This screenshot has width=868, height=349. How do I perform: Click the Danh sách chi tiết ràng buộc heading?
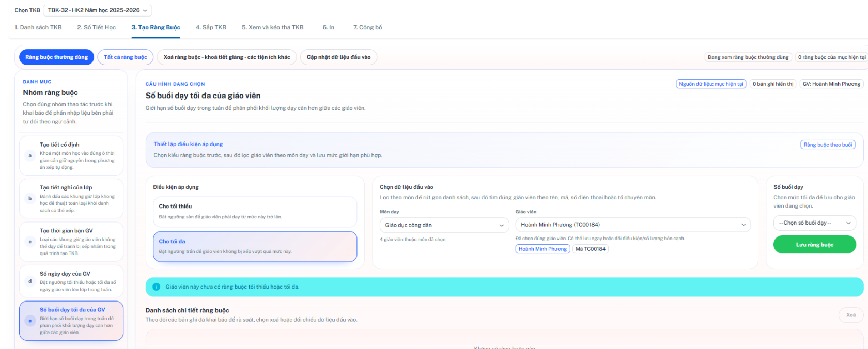188,310
